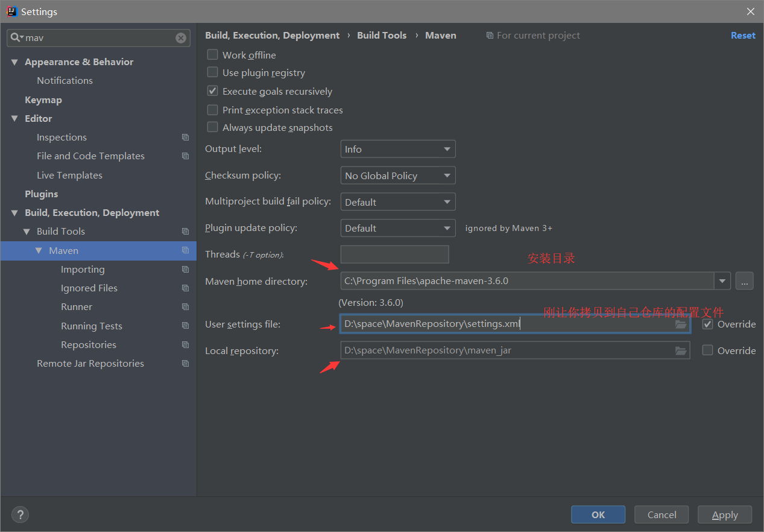Open Runner settings under Maven
The image size is (764, 532).
[77, 307]
